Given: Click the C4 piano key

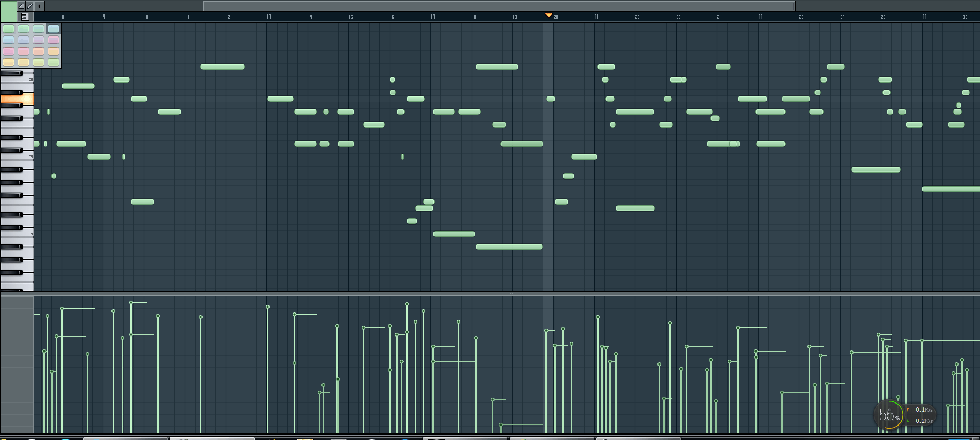Looking at the screenshot, I should (x=17, y=234).
